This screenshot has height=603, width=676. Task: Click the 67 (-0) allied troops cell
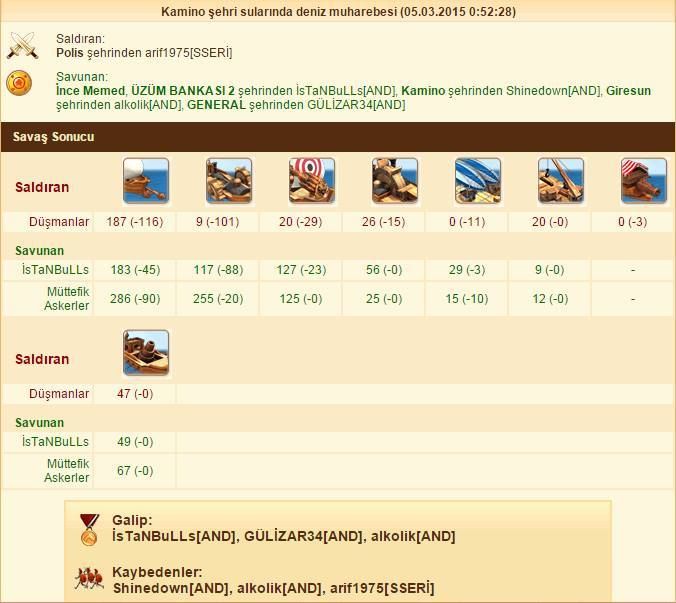coord(135,471)
